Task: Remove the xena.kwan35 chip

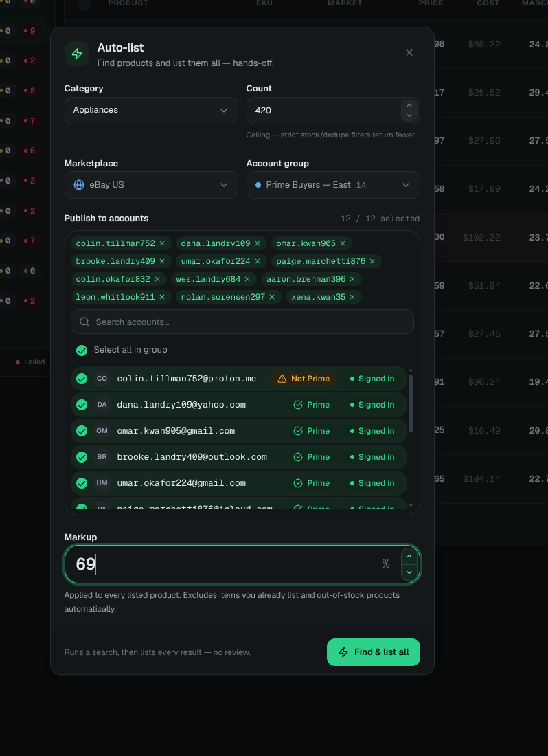Action: [x=352, y=297]
